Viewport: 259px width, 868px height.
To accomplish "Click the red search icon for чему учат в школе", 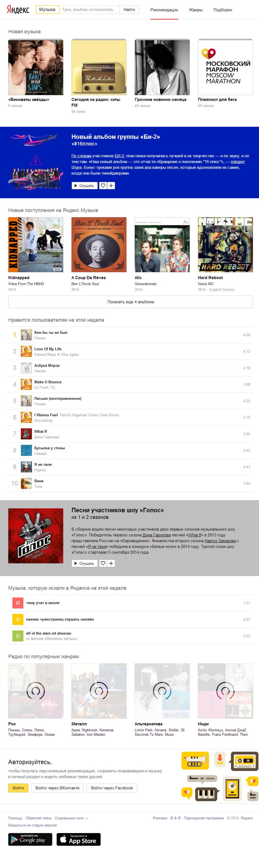I will 18,603.
